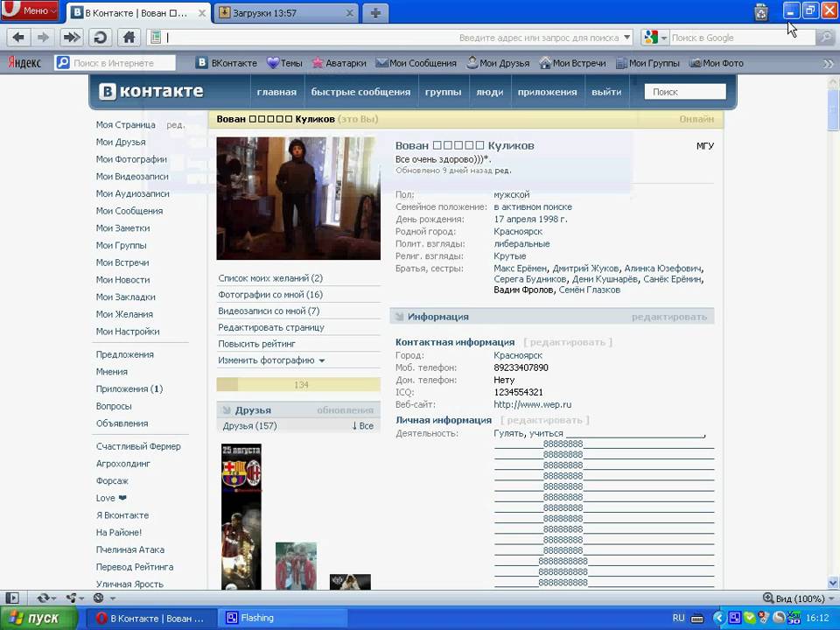Open the closed tabs trash icon
The width and height of the screenshot is (840, 630).
point(760,12)
